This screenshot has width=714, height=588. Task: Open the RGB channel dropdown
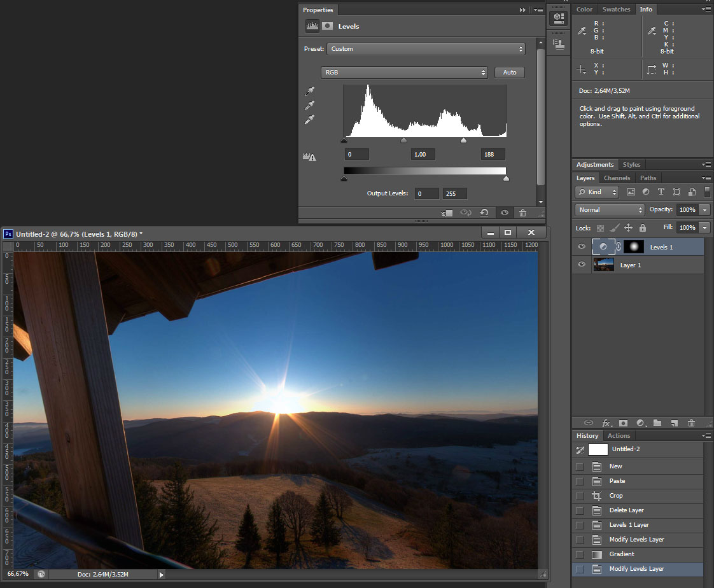pyautogui.click(x=405, y=73)
